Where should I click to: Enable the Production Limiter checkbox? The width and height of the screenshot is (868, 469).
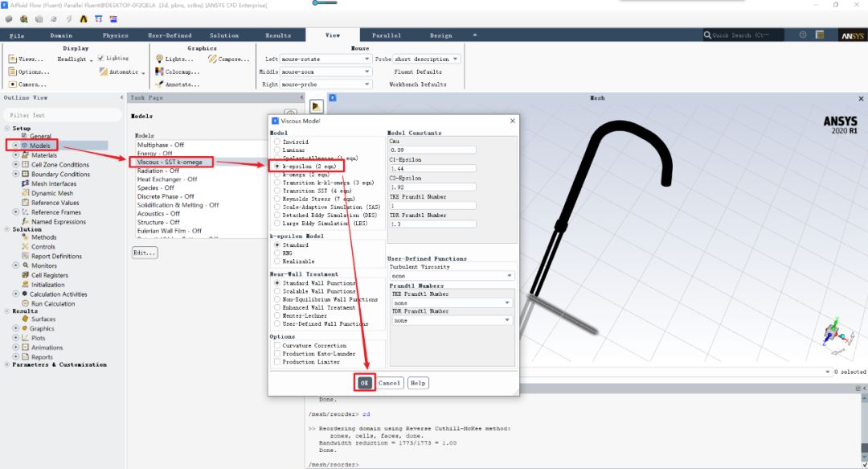276,361
